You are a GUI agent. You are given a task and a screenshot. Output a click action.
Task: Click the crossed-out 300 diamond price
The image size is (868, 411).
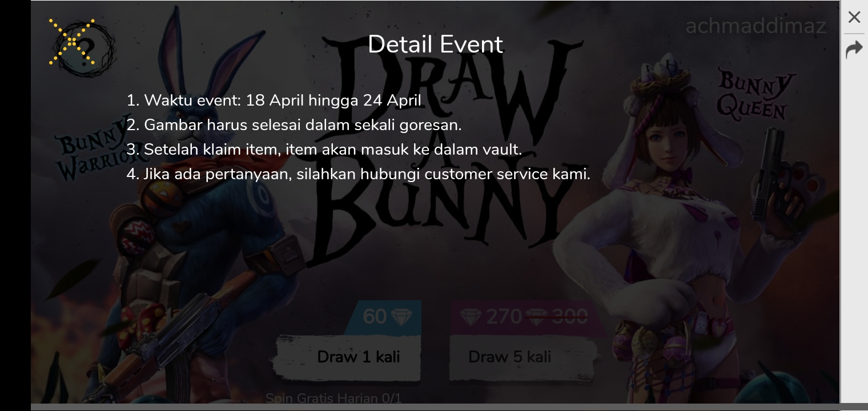pos(557,317)
